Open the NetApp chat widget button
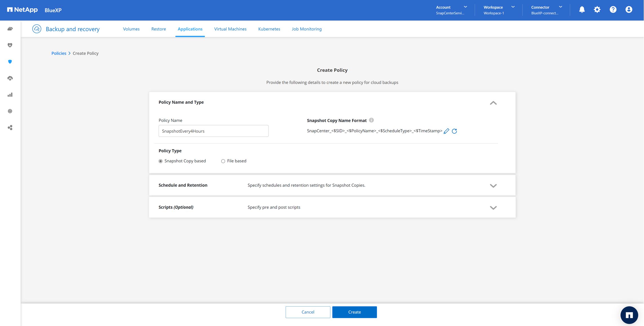 tap(629, 315)
